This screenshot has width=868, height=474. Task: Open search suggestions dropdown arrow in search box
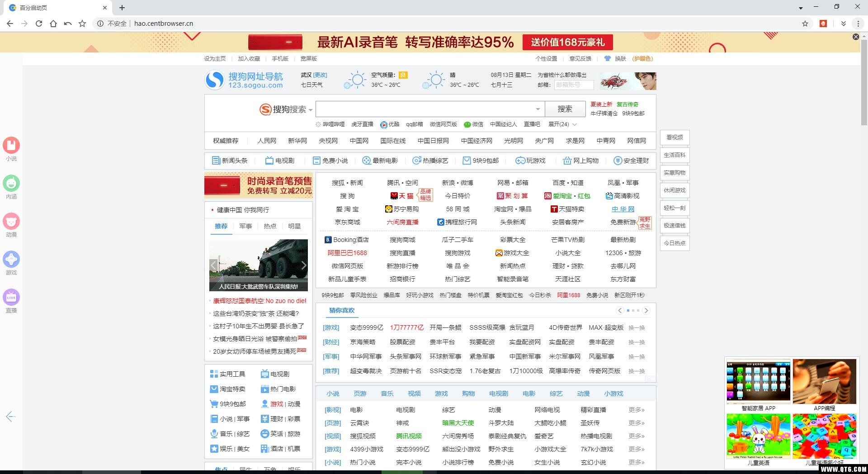(x=538, y=109)
